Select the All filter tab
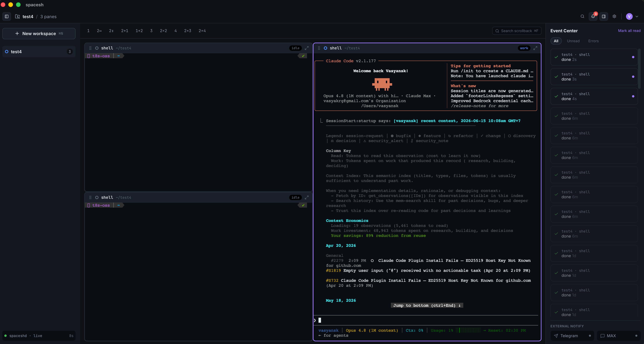Image resolution: width=644 pixels, height=344 pixels. click(556, 41)
